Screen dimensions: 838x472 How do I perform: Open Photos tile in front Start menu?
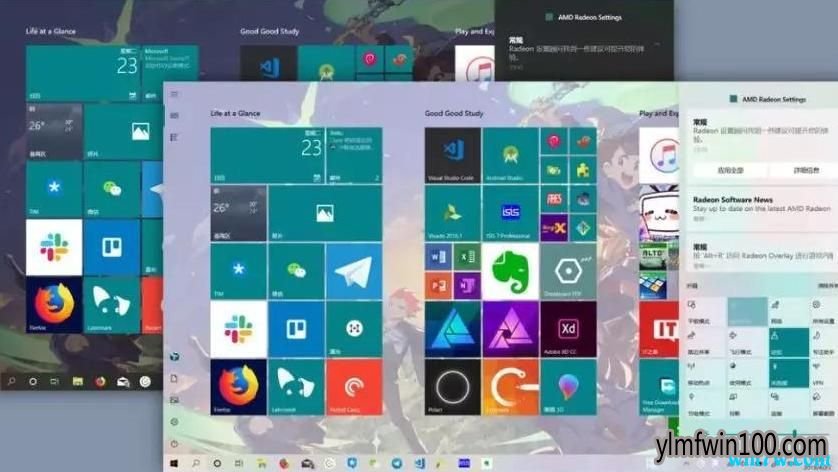click(325, 213)
